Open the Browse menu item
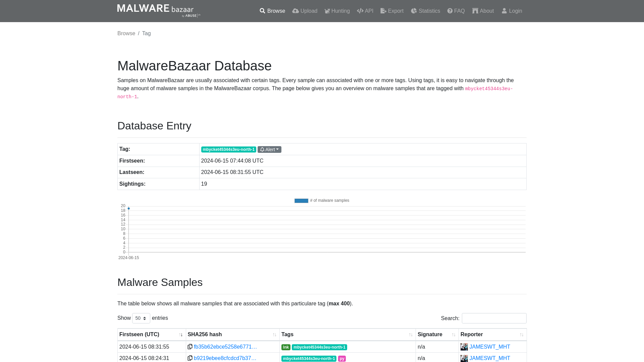The image size is (644, 362). tap(272, 11)
